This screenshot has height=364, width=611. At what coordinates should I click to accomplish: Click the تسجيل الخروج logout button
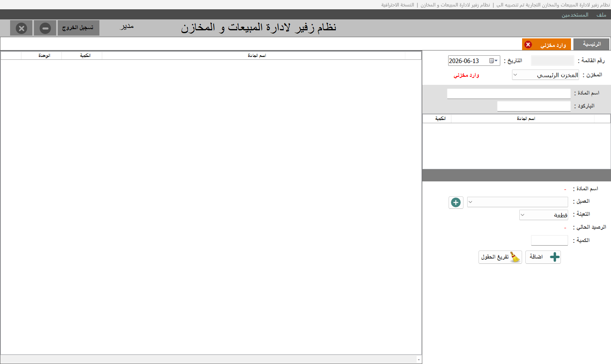[78, 28]
